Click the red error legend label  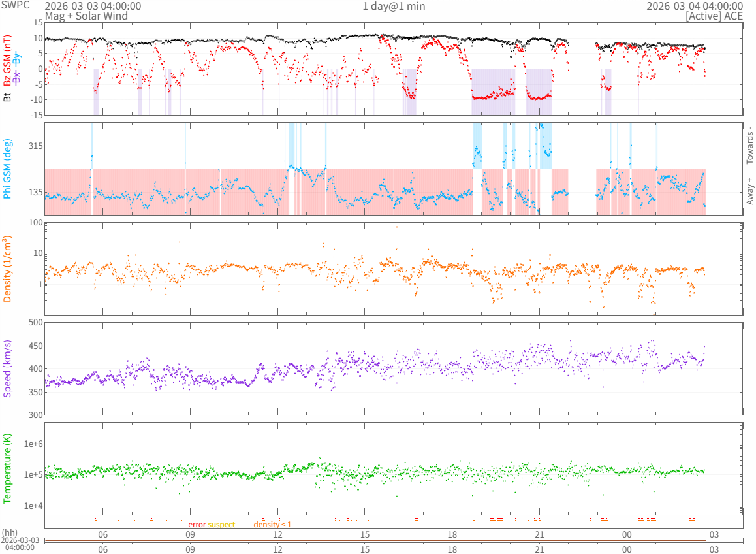pyautogui.click(x=197, y=525)
